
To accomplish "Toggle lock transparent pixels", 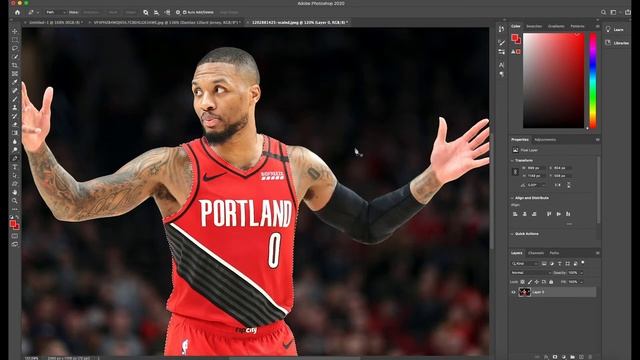I will click(522, 282).
